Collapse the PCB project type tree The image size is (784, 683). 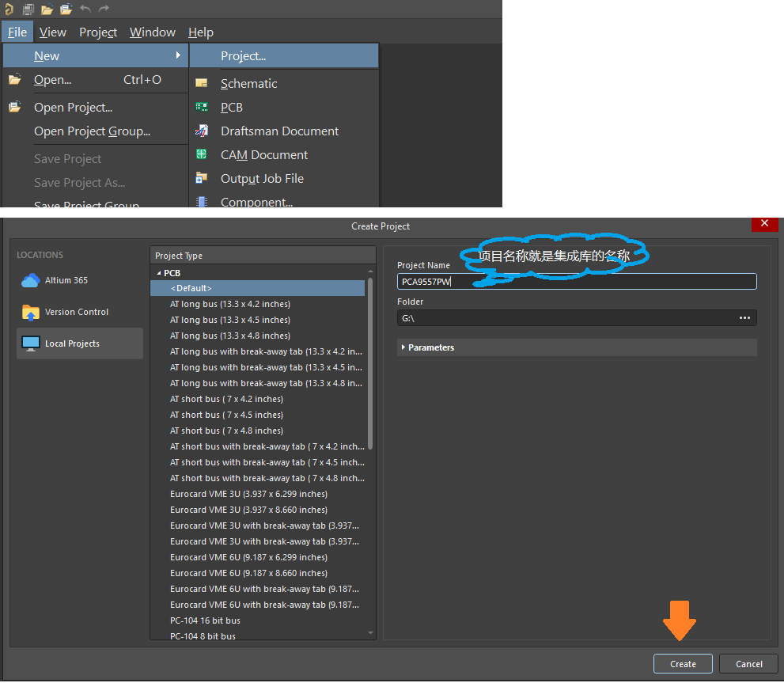click(159, 273)
